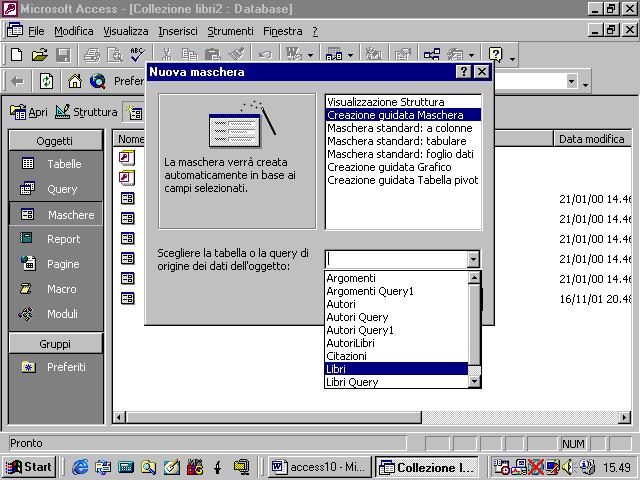The width and height of the screenshot is (640, 480).
Task: Click the Undo arrow icon
Action: point(265,54)
